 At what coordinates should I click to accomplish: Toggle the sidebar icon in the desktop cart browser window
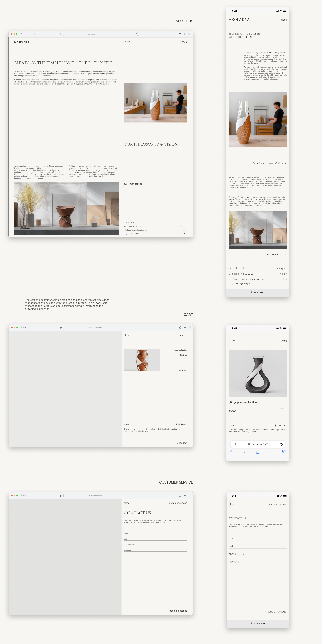[22, 328]
